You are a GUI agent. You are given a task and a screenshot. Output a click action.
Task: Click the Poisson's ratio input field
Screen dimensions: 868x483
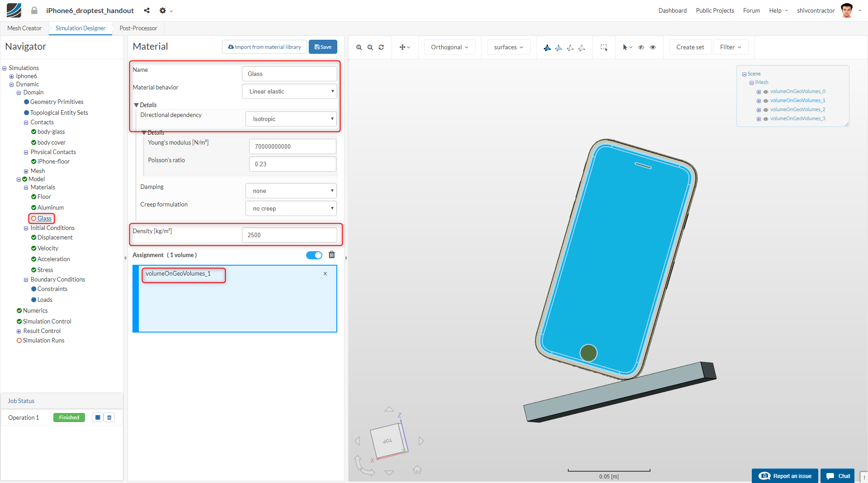coord(292,164)
